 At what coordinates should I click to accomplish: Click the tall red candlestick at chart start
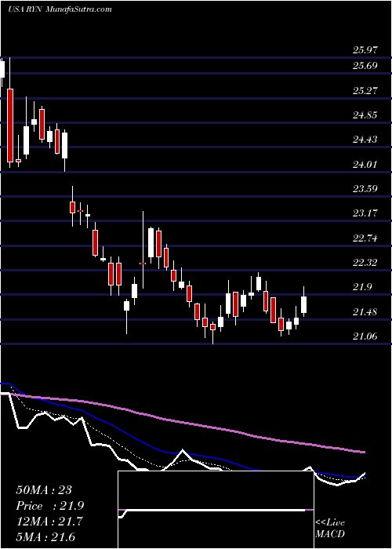pos(10,125)
